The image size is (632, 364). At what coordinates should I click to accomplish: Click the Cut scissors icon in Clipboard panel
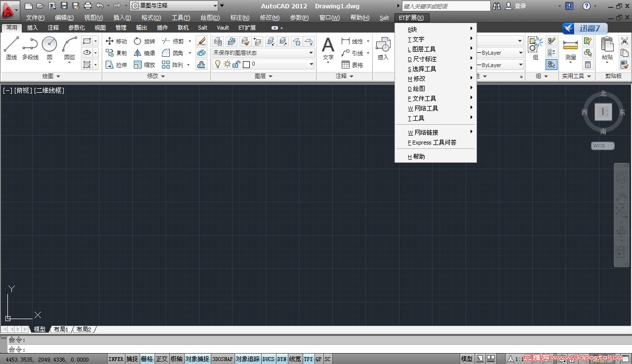coord(625,41)
